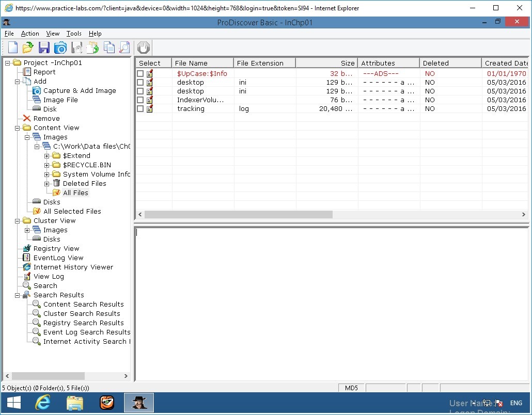The width and height of the screenshot is (532, 415).
Task: Collapse Images under Content View
Action: click(27, 137)
